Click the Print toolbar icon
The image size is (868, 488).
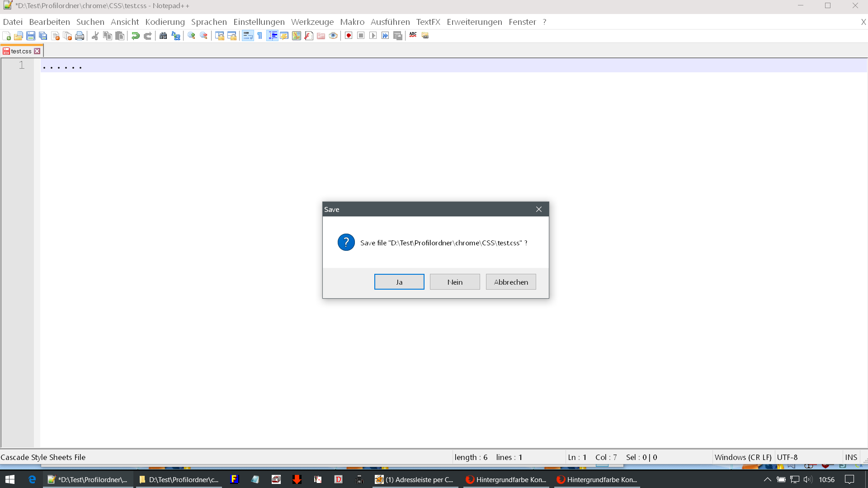(x=80, y=36)
